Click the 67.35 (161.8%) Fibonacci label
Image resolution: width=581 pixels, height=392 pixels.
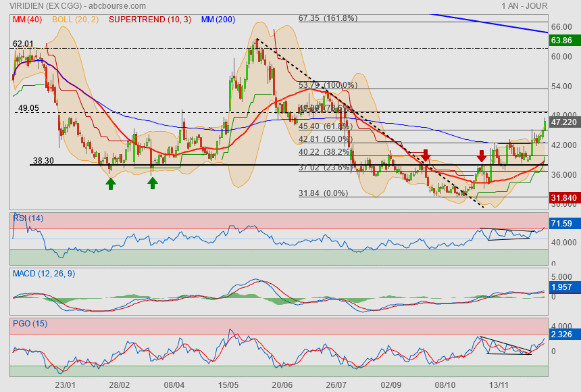328,18
